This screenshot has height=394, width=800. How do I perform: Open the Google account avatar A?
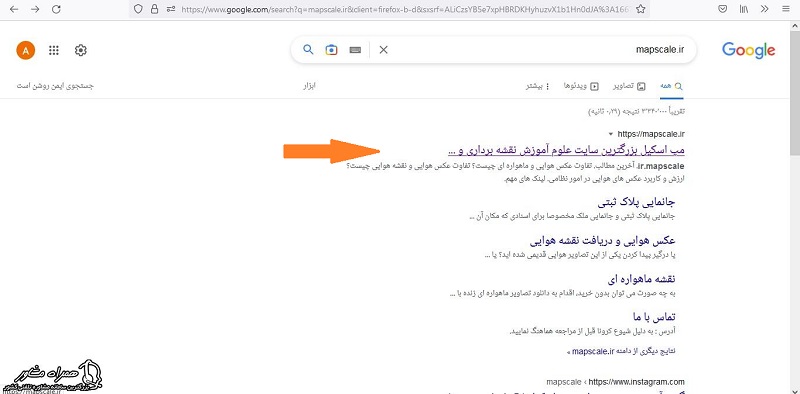pos(26,50)
